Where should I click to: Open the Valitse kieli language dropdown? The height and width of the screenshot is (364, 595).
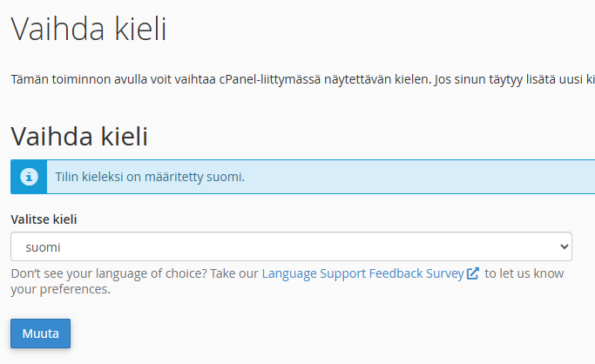(x=291, y=246)
